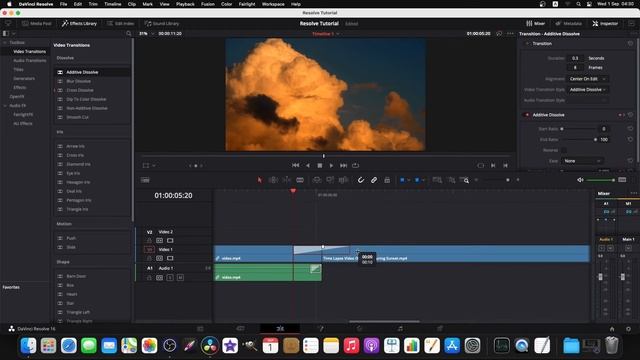Collapse the Toolbox tree
Viewport: 640px width, 360px height.
click(x=5, y=42)
